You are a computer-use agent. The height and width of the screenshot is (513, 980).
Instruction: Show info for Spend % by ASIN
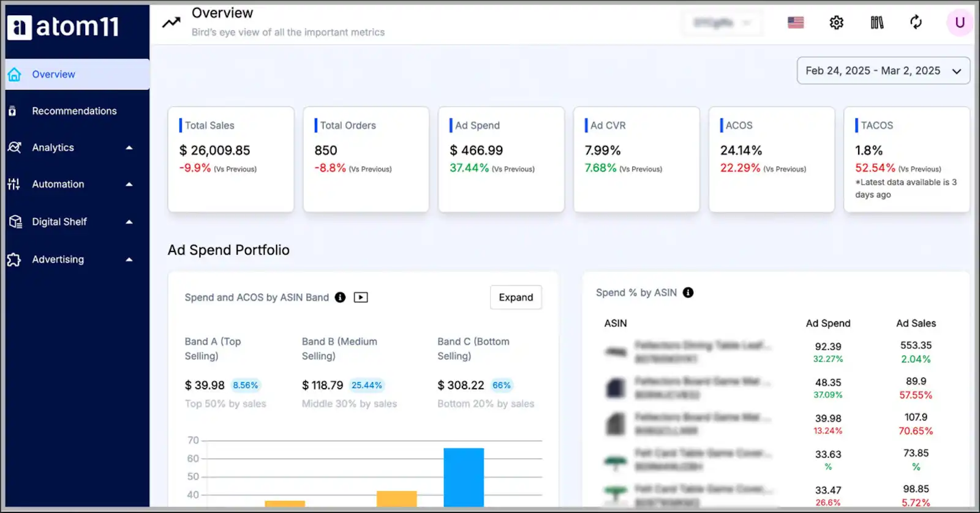(x=688, y=293)
